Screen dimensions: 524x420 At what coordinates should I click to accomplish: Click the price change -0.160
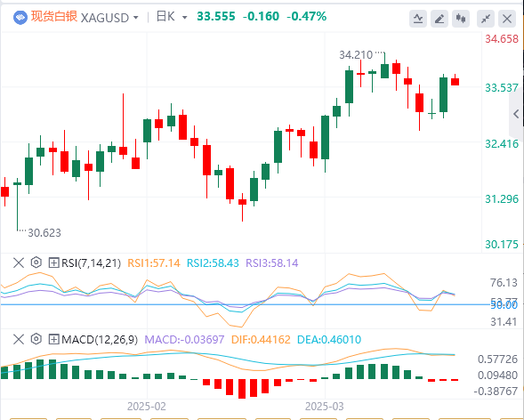point(261,16)
